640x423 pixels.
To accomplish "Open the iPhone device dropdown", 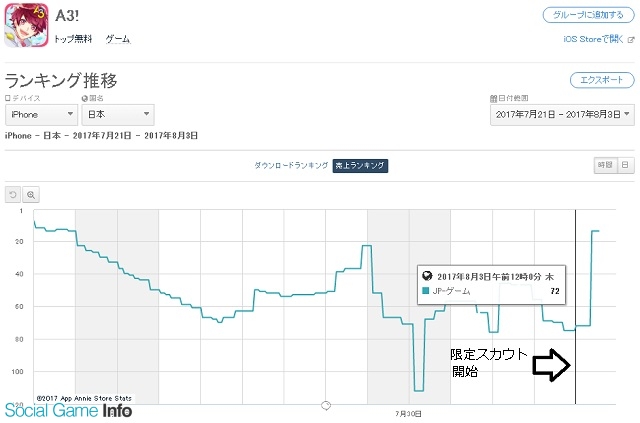I will (x=41, y=115).
